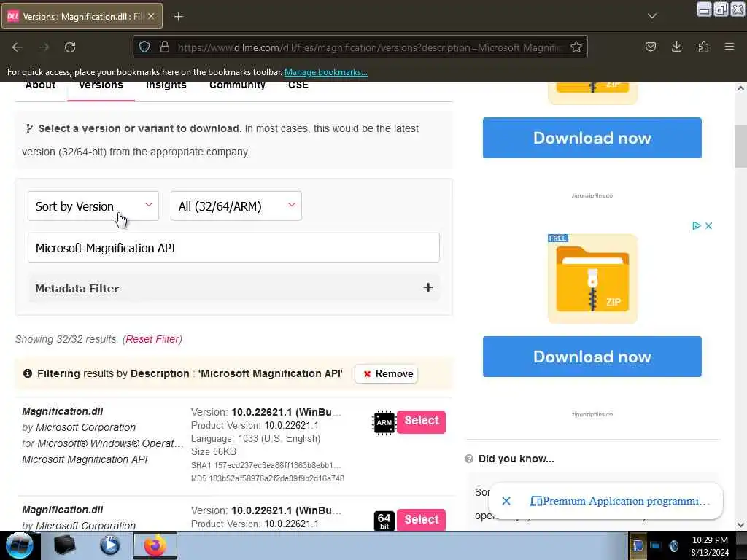Viewport: 747px width, 560px height.
Task: Click the MD5 183b52af58978a2f2de09f9b2d16a748 hash
Action: pos(267,478)
